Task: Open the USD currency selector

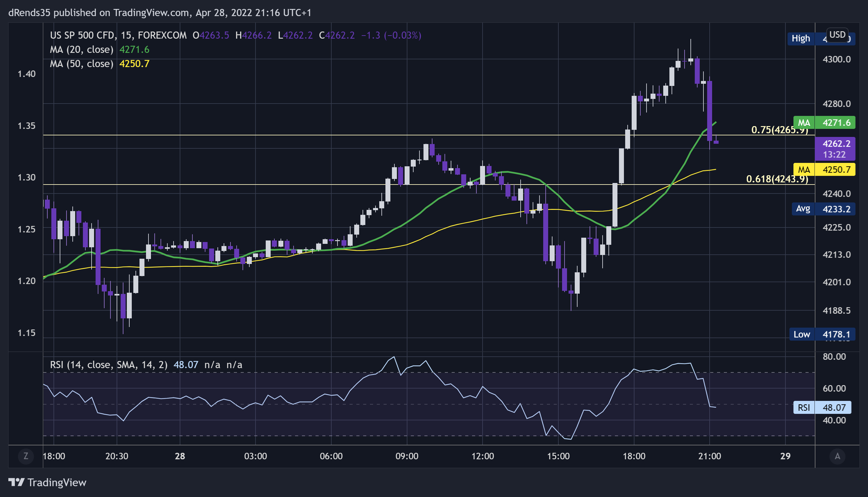Action: point(837,35)
